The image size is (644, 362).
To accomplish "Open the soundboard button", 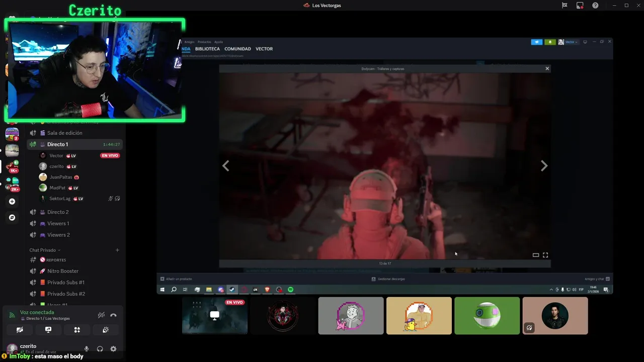I will pyautogui.click(x=106, y=330).
